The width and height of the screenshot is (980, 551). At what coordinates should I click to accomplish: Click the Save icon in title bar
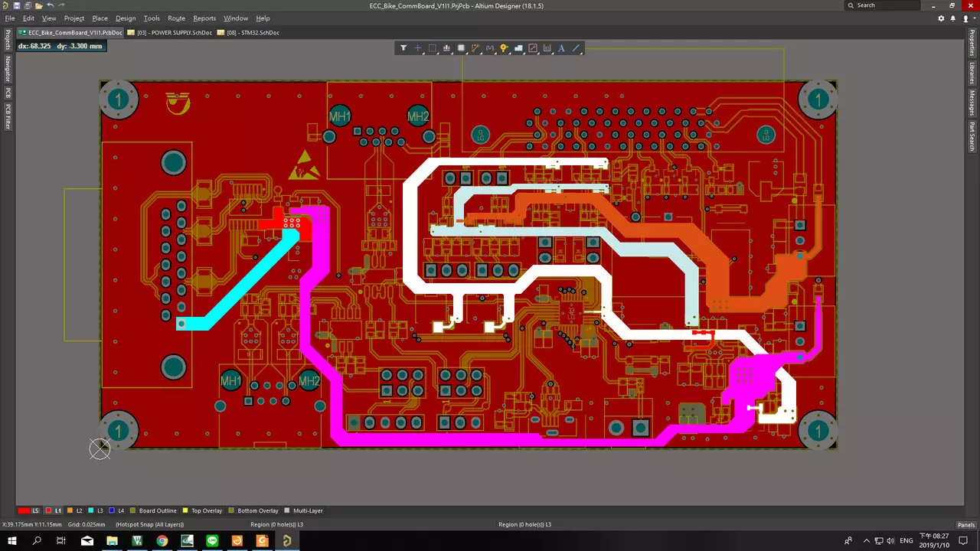tap(16, 5)
